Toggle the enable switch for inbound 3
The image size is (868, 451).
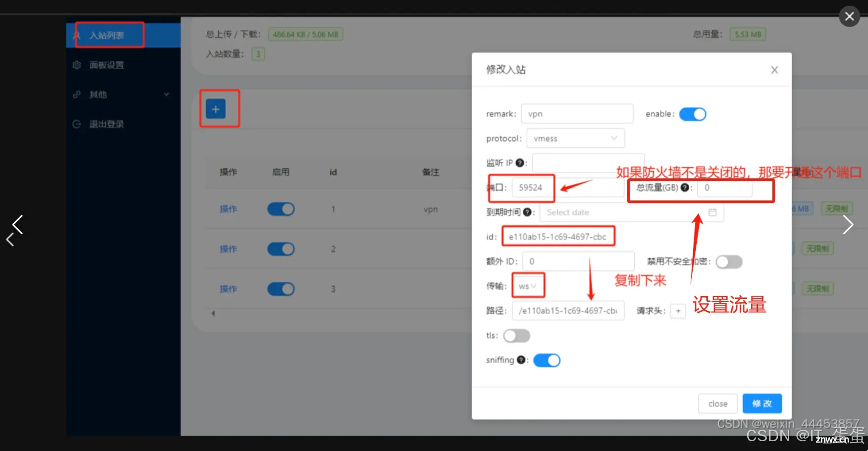281,289
